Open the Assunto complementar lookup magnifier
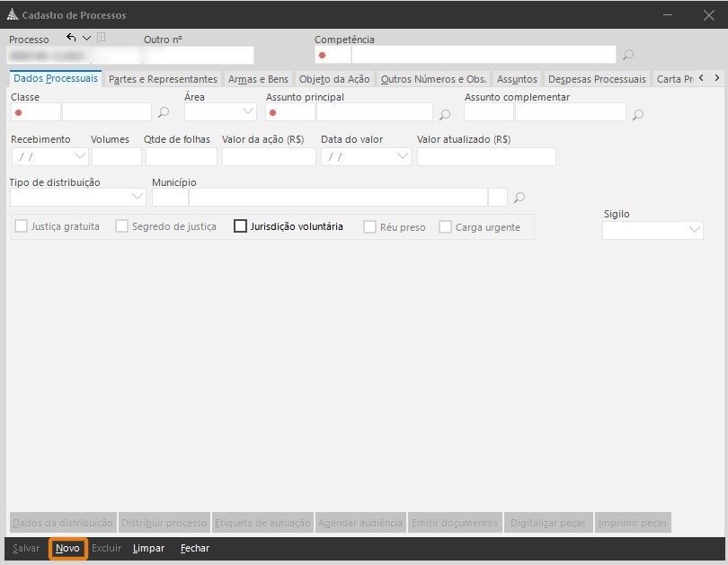728x565 pixels. (638, 114)
